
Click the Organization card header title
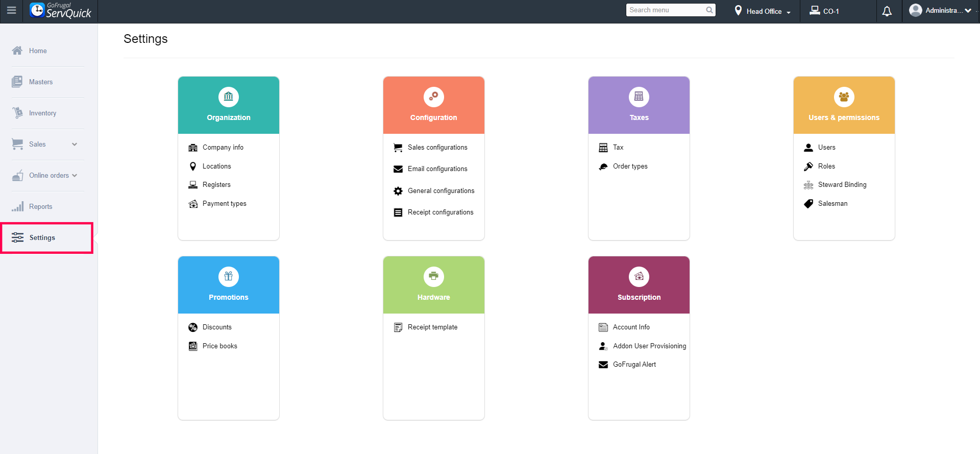click(x=229, y=117)
